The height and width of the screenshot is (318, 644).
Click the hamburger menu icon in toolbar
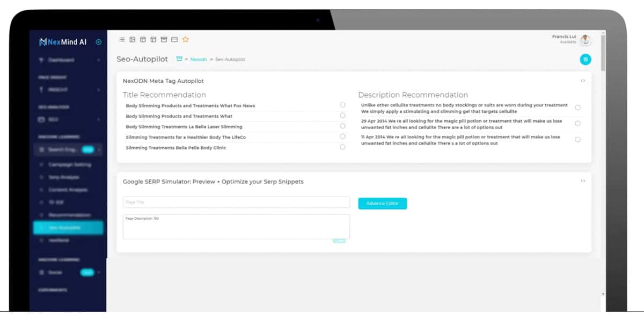[x=122, y=39]
